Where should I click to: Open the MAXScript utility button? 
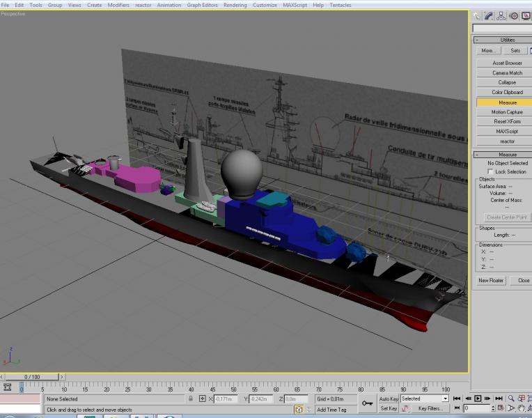tap(507, 132)
